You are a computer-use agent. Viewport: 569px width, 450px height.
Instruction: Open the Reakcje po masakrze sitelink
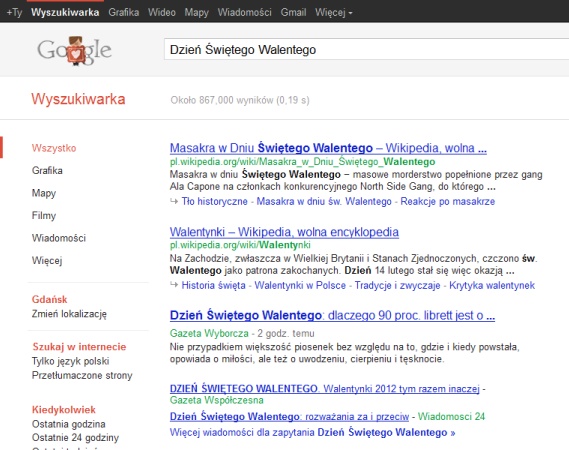pyautogui.click(x=448, y=201)
